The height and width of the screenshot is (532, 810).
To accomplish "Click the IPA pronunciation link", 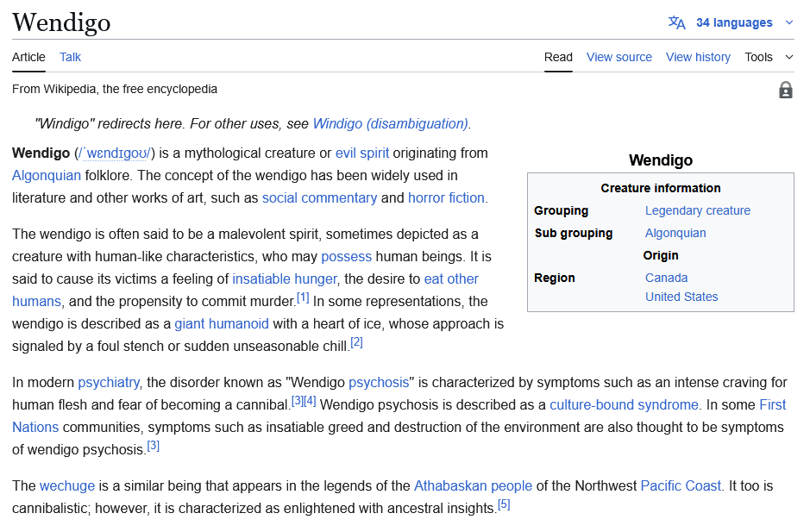I will (115, 153).
